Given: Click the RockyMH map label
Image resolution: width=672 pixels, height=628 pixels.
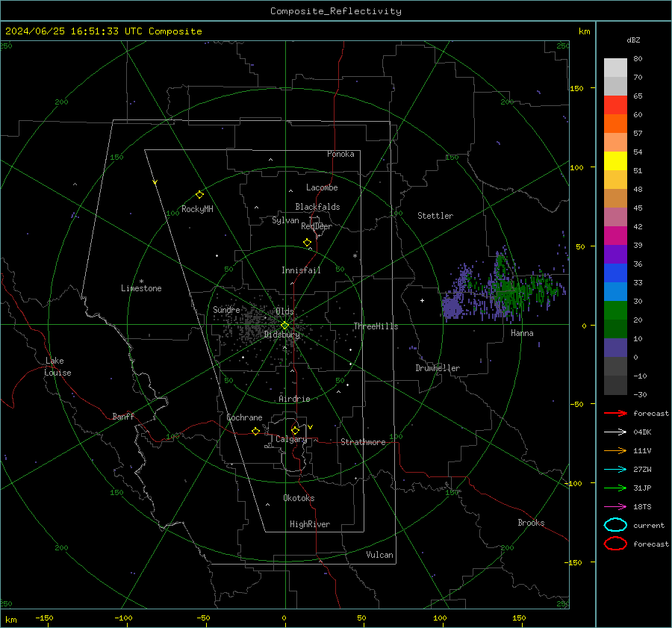Looking at the screenshot, I should [x=197, y=209].
